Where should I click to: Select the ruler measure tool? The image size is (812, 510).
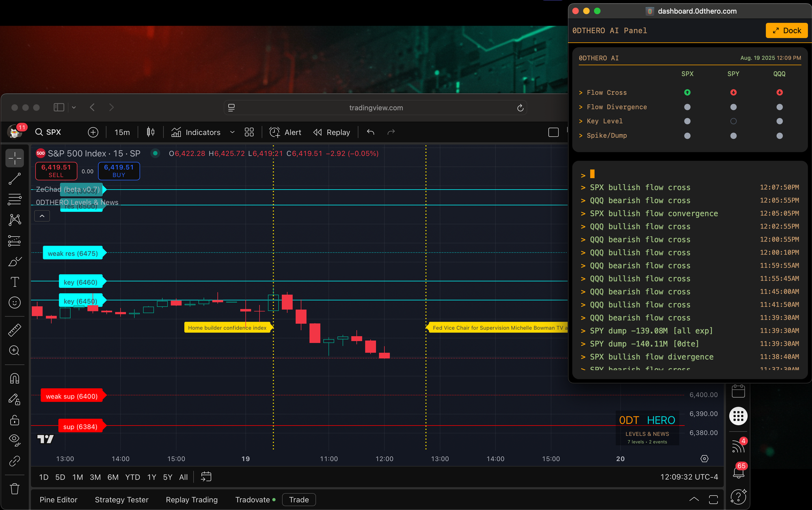pyautogui.click(x=15, y=330)
